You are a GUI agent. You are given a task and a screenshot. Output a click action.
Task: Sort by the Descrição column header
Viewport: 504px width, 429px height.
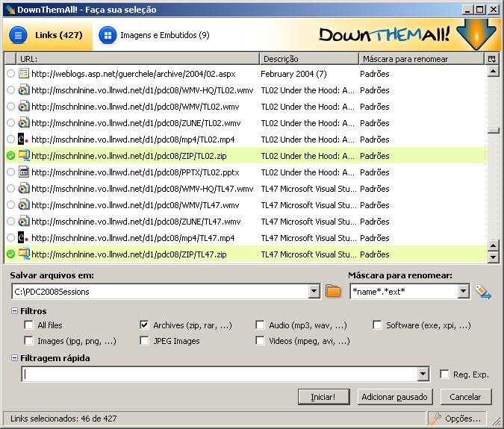pyautogui.click(x=309, y=59)
